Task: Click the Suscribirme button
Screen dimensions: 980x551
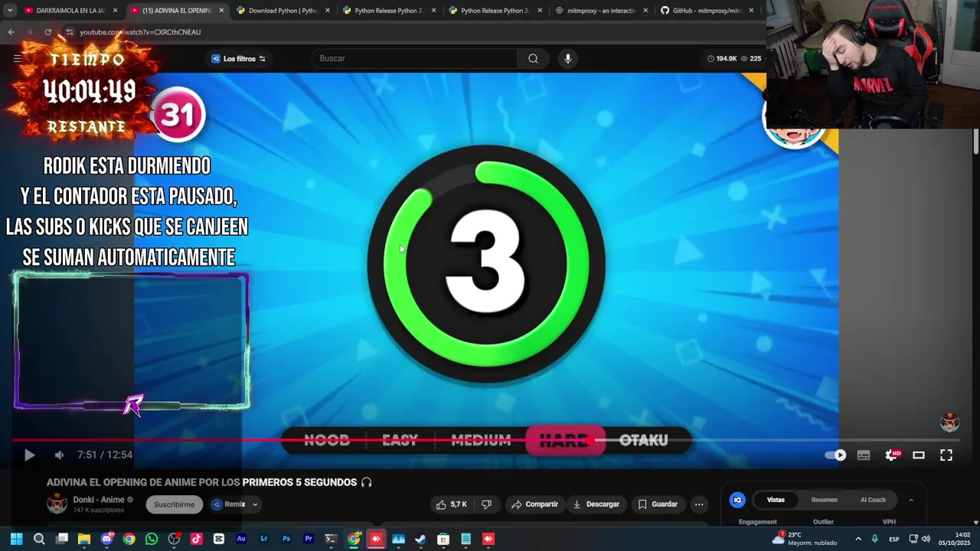Action: coord(174,504)
